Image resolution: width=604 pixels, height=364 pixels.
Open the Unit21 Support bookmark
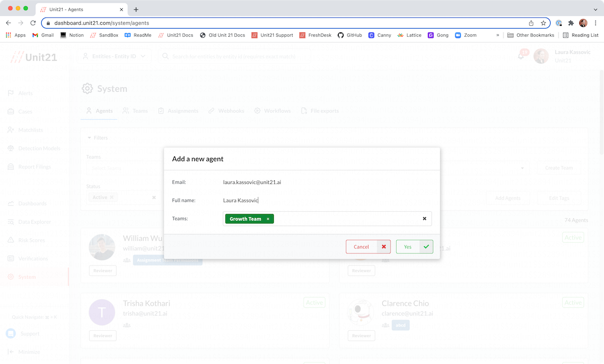tap(272, 35)
